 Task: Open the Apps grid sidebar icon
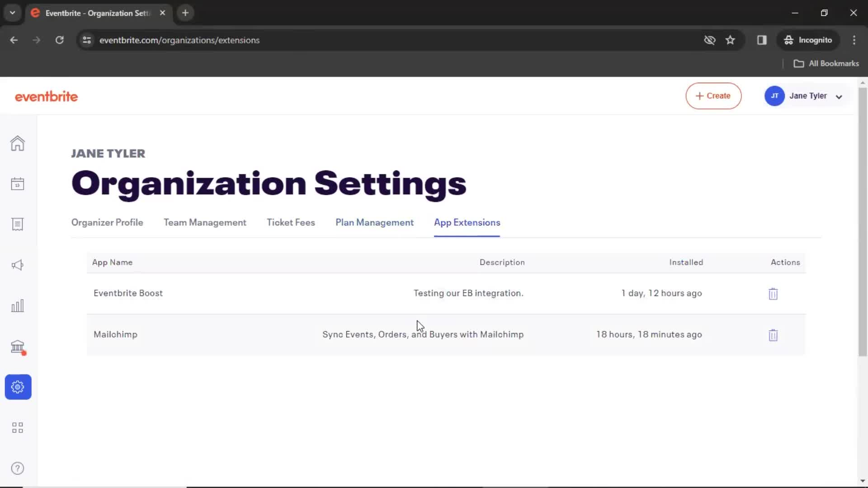coord(18,428)
